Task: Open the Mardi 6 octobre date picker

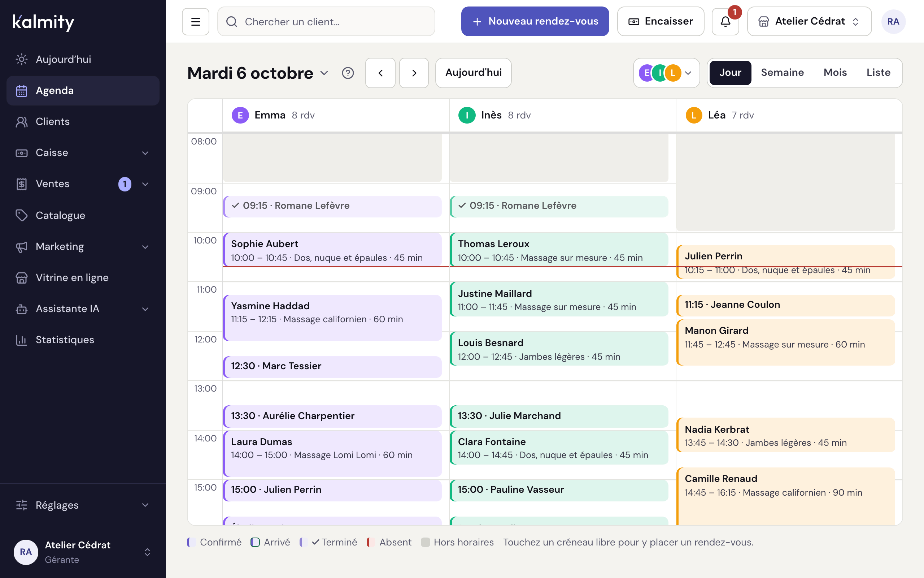Action: 258,73
